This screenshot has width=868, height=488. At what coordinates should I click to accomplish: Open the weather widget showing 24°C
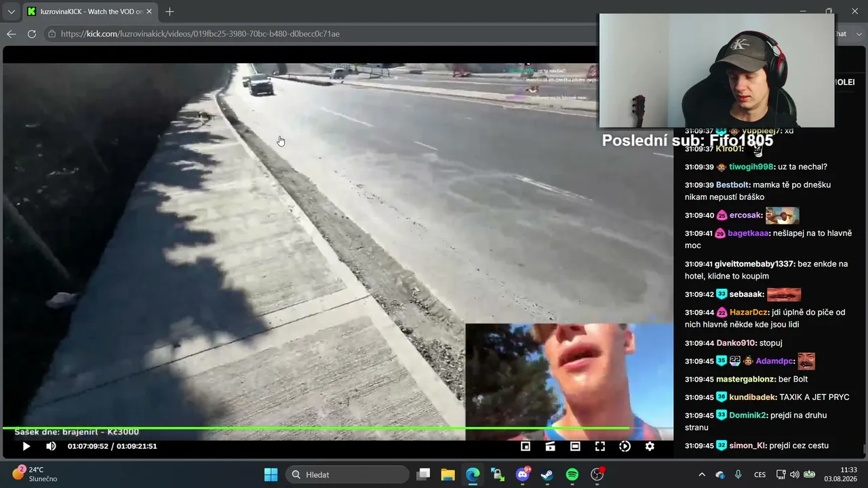coord(35,474)
